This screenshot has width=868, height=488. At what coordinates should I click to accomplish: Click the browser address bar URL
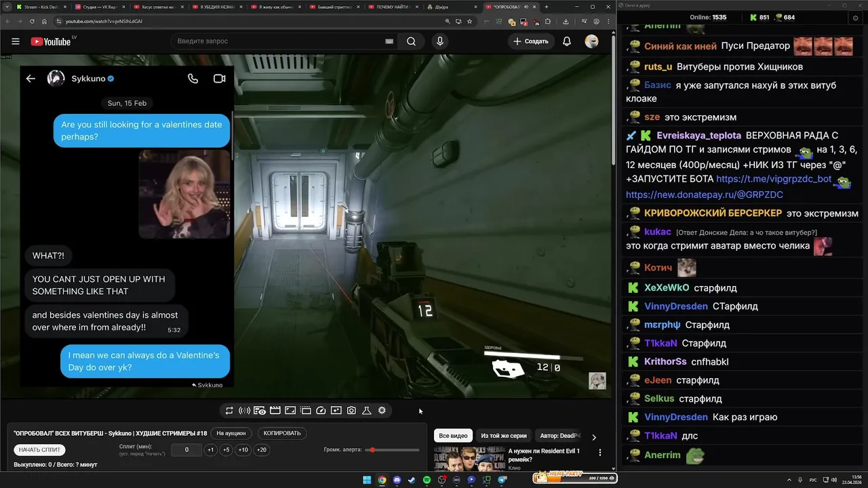(104, 21)
